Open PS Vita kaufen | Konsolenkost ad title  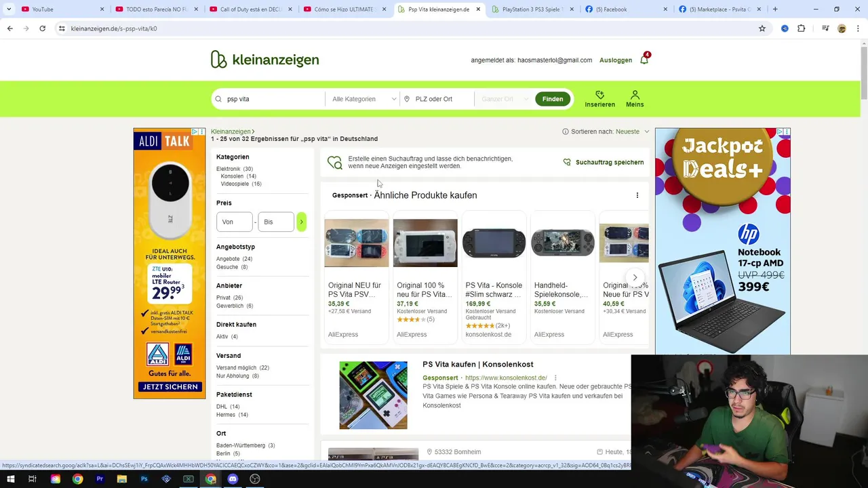pos(478,365)
